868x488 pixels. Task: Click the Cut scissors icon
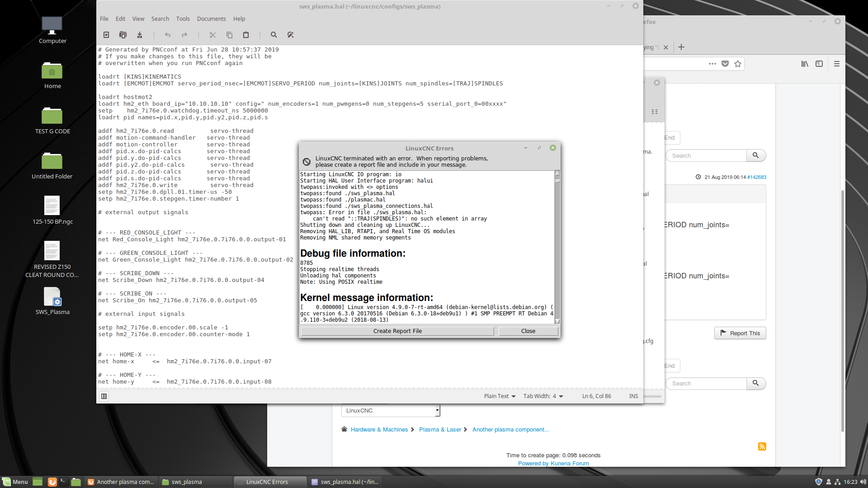(x=212, y=35)
